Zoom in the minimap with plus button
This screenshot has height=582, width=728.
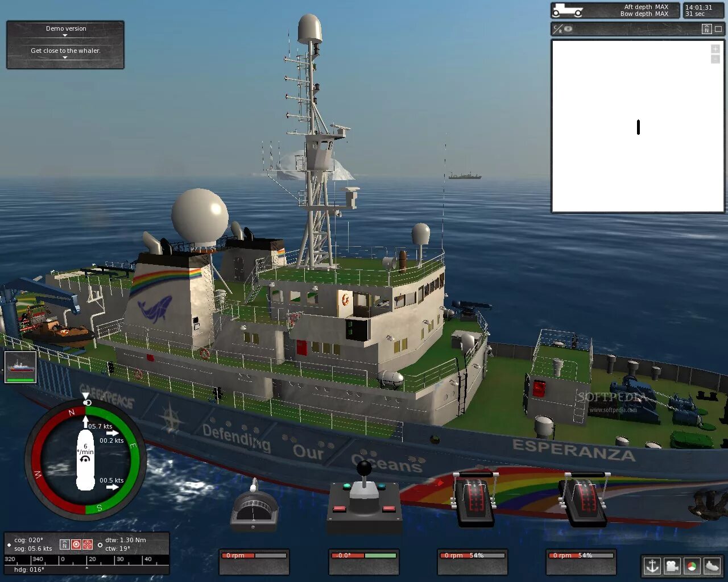pos(715,49)
